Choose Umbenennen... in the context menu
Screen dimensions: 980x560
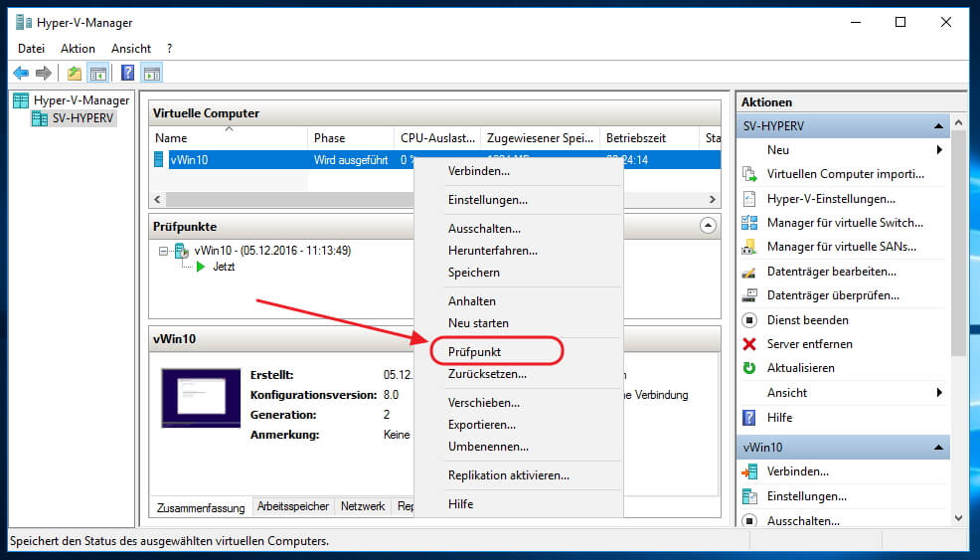coord(519,447)
